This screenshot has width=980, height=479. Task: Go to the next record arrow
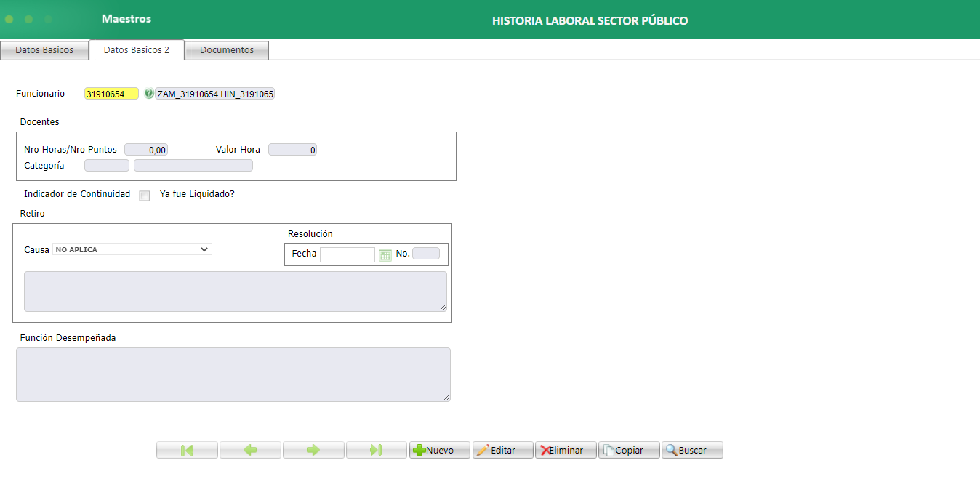click(x=313, y=451)
